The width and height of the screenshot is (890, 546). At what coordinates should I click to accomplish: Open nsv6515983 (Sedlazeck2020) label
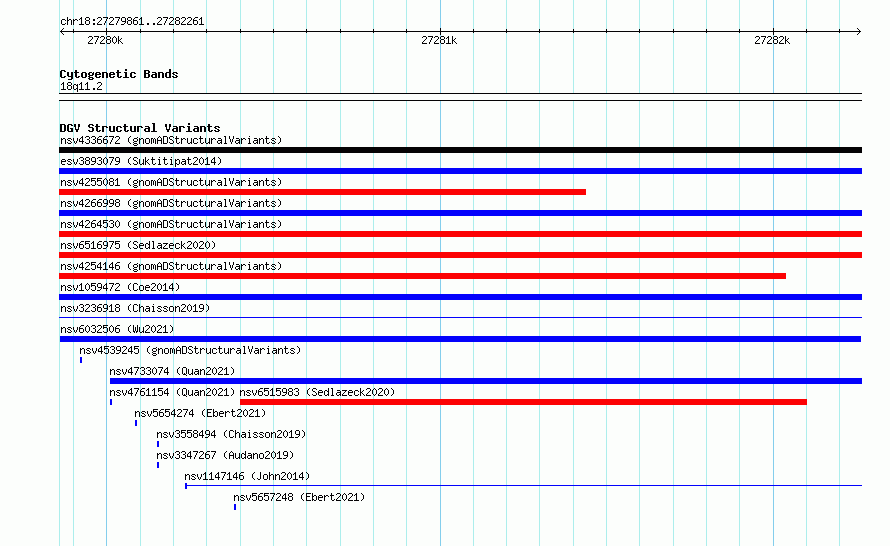pos(317,392)
